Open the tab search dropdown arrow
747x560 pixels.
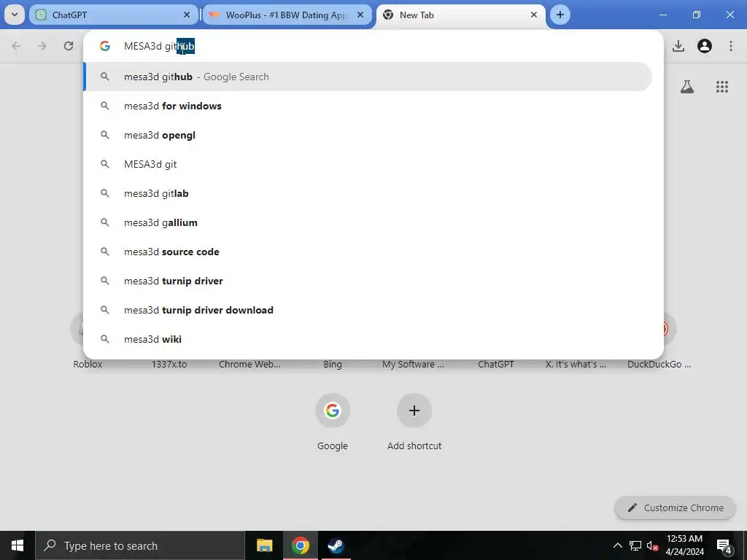point(15,15)
